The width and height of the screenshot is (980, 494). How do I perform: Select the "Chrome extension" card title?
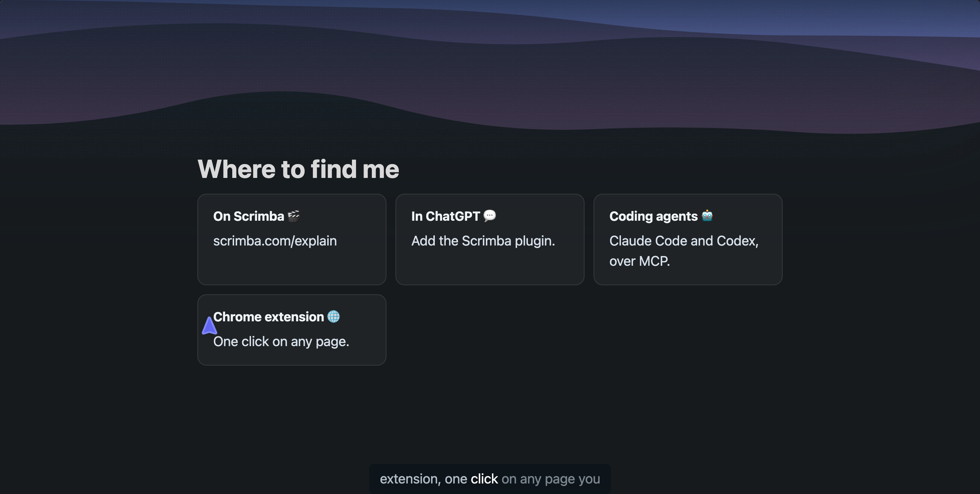[x=269, y=317]
